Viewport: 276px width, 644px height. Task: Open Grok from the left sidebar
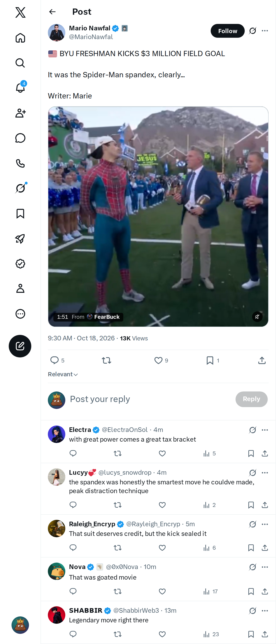pyautogui.click(x=20, y=188)
